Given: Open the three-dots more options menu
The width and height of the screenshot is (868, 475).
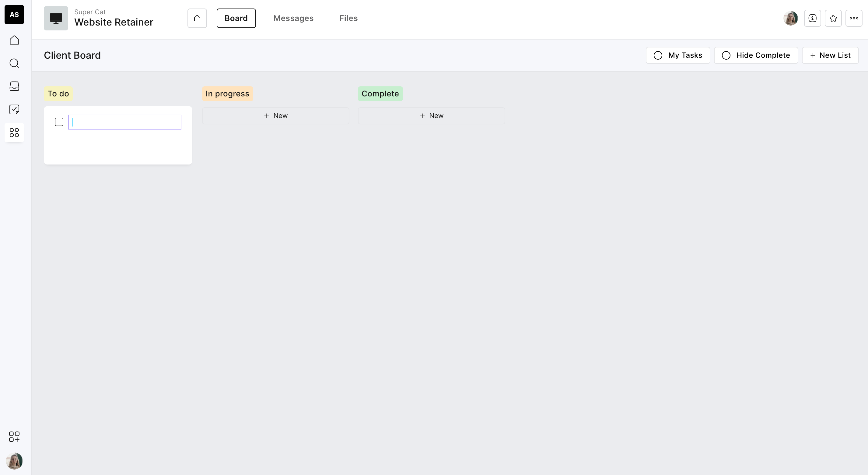Looking at the screenshot, I should click(x=853, y=18).
